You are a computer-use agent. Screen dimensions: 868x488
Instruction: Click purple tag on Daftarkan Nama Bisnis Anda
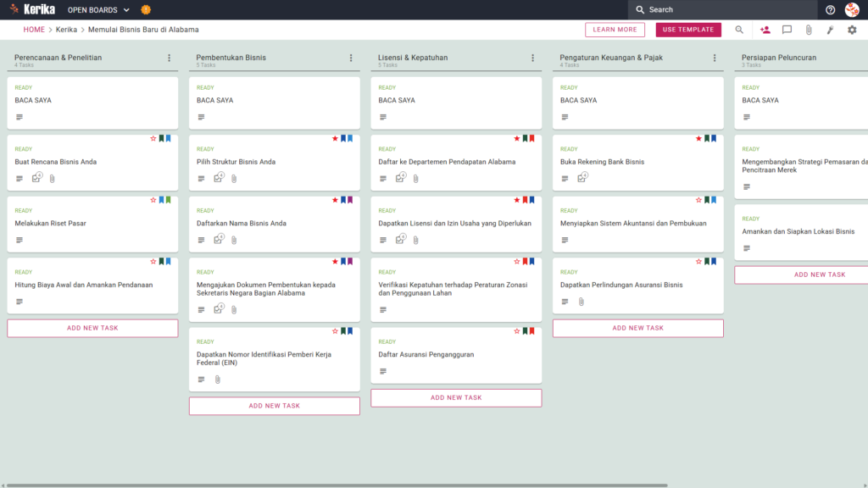click(350, 200)
